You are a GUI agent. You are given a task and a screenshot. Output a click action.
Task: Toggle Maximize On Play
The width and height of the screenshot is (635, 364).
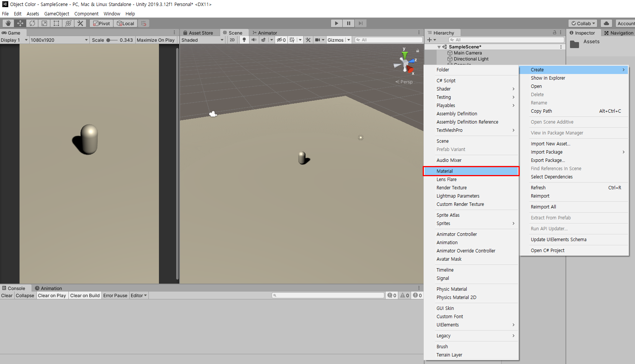156,40
